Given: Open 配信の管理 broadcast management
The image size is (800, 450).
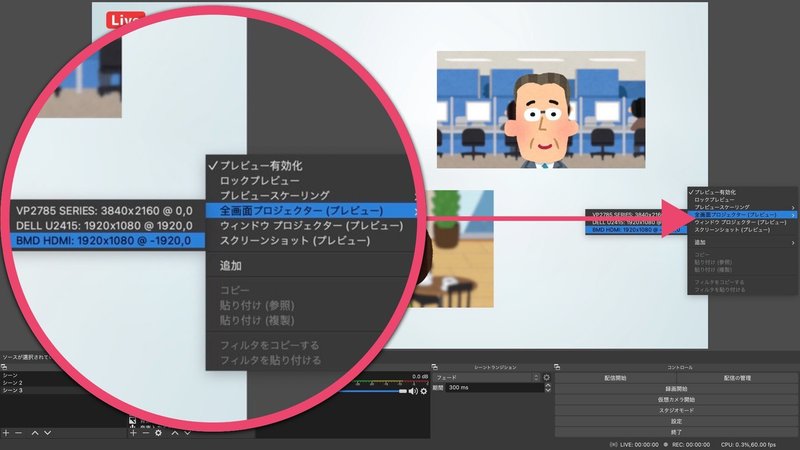Looking at the screenshot, I should (x=737, y=378).
